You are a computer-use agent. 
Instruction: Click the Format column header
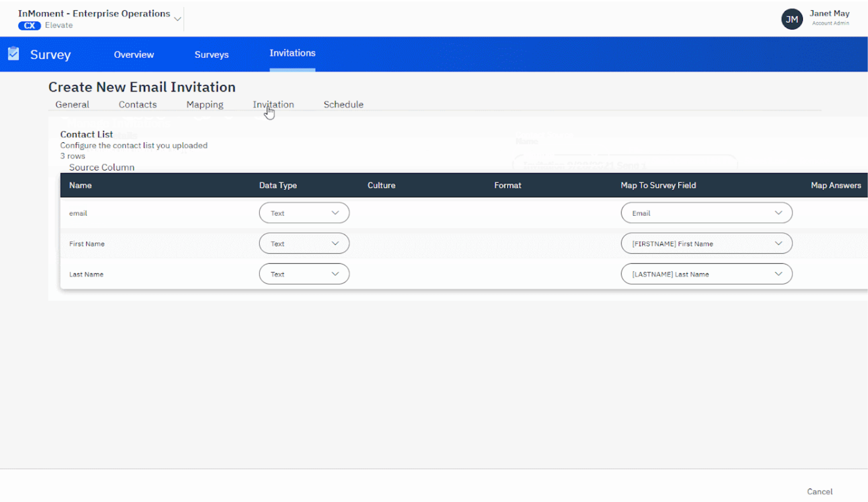pos(508,186)
